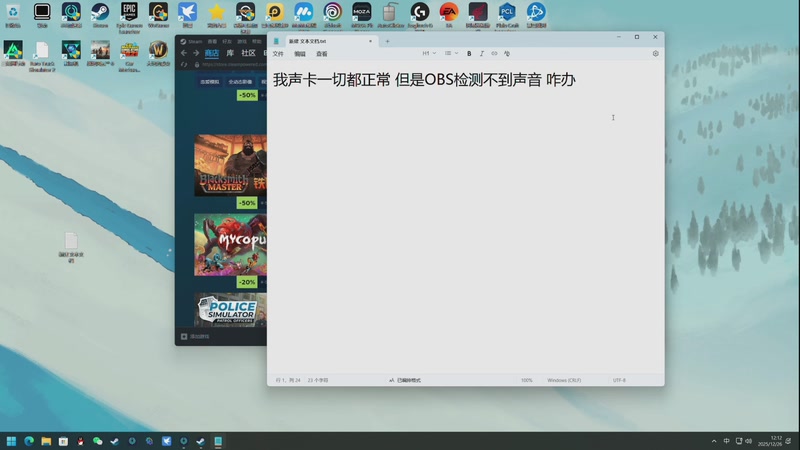Open the yellow star desktop shortcut
The height and width of the screenshot is (450, 800).
(x=216, y=15)
